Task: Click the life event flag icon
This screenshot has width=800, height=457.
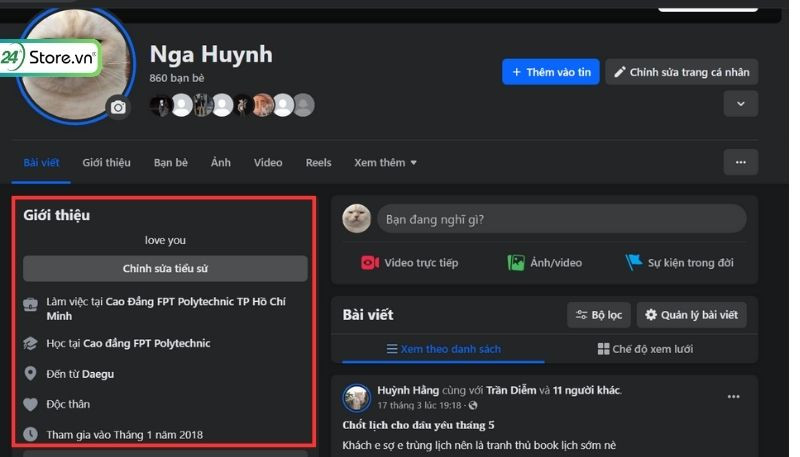Action: coord(634,263)
